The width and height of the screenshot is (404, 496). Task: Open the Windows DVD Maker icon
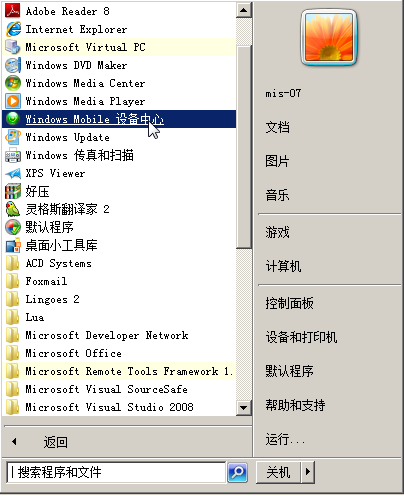13,65
